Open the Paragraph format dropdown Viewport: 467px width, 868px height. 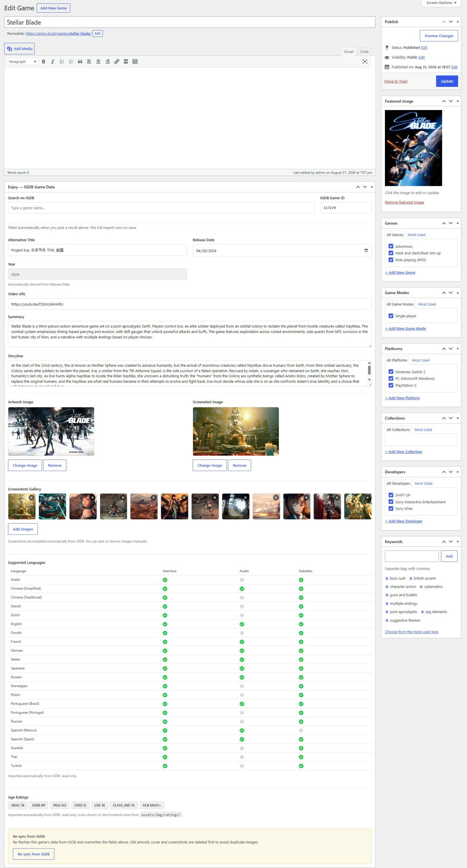(x=22, y=62)
